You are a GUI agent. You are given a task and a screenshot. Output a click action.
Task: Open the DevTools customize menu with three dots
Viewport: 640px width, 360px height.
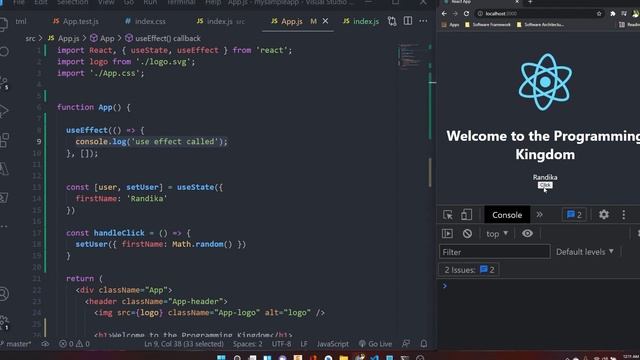[x=623, y=215]
